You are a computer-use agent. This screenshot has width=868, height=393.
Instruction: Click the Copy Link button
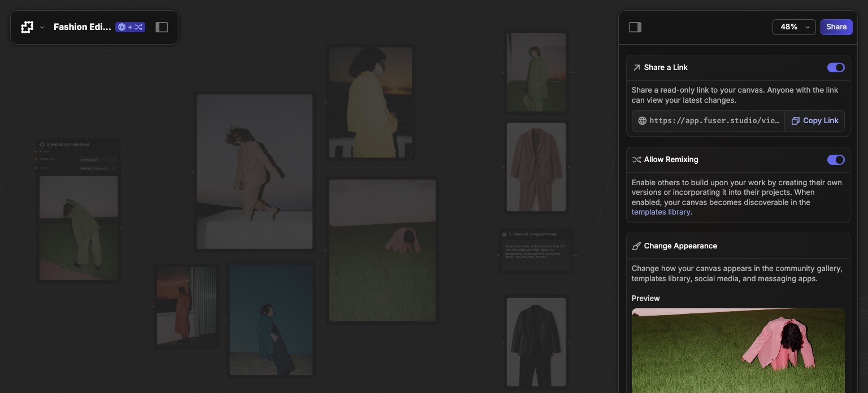point(814,121)
